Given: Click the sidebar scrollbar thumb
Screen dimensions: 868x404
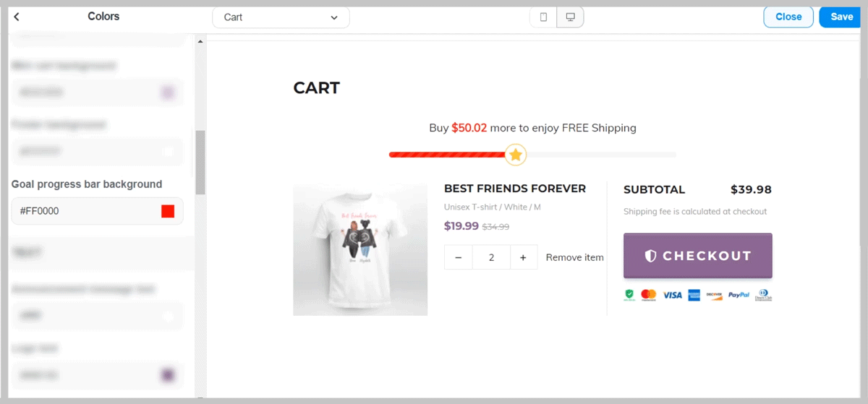Looking at the screenshot, I should click(200, 162).
